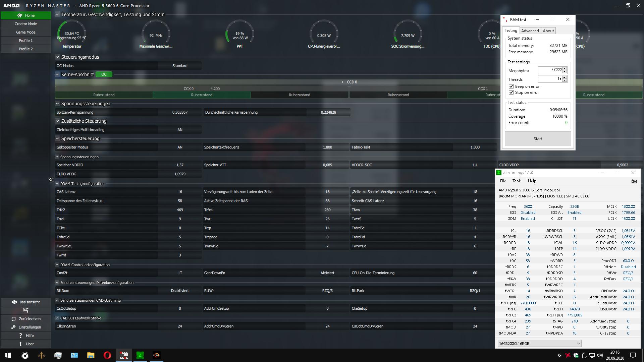Viewport: 644px width, 362px height.
Task: Click the Zurücksetzen reset icon
Action: [x=14, y=319]
